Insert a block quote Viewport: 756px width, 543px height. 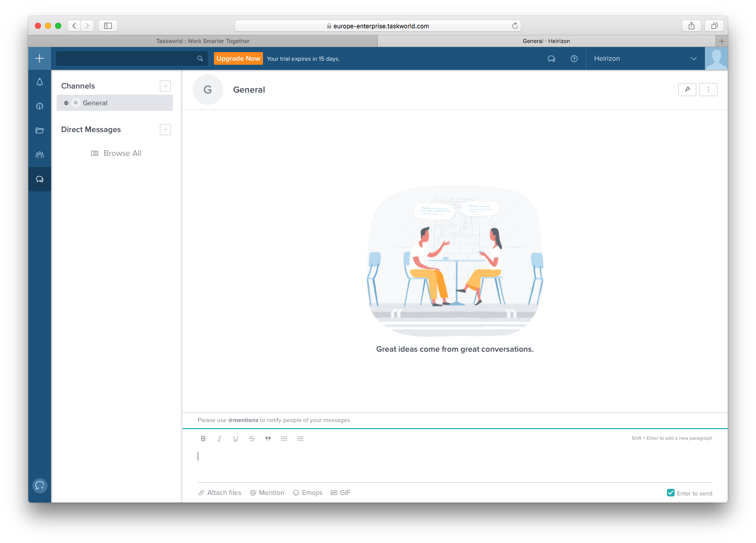point(268,439)
